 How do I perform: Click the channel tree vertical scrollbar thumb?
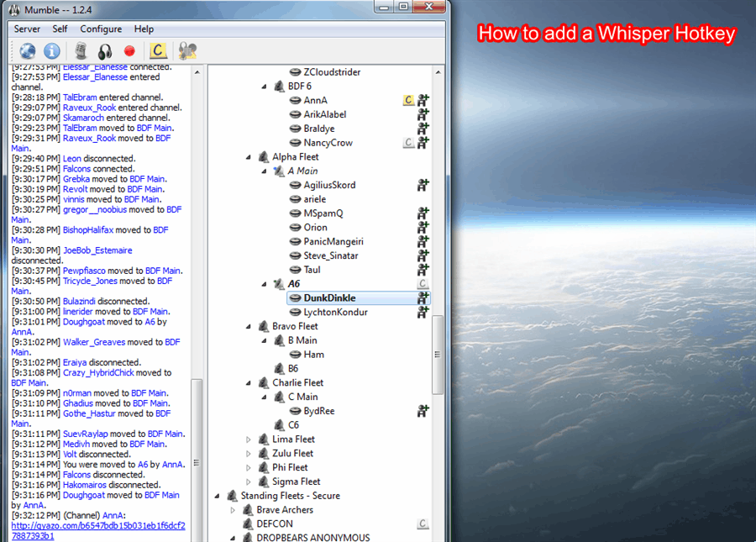(438, 355)
